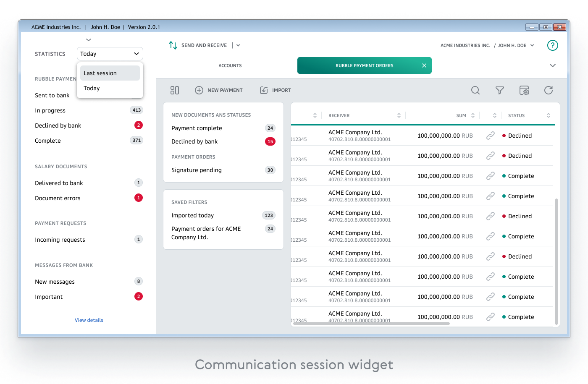Open the View details link
This screenshot has height=384, width=588.
(x=89, y=320)
